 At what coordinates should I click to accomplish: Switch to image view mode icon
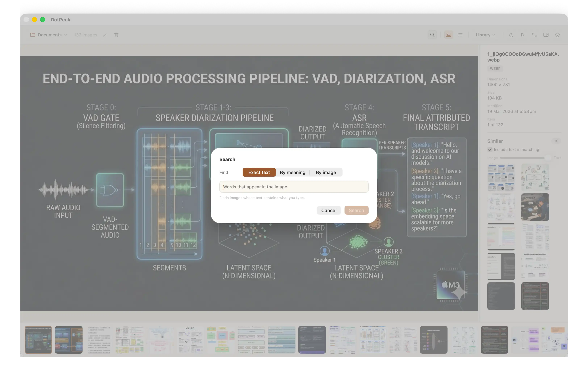pos(448,35)
